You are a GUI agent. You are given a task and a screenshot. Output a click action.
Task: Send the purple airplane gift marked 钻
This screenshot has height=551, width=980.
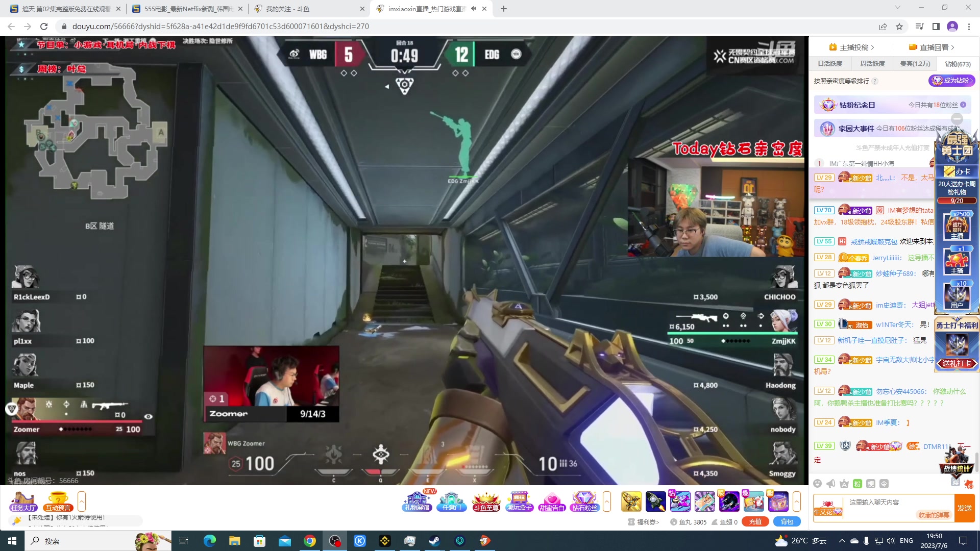click(x=680, y=502)
